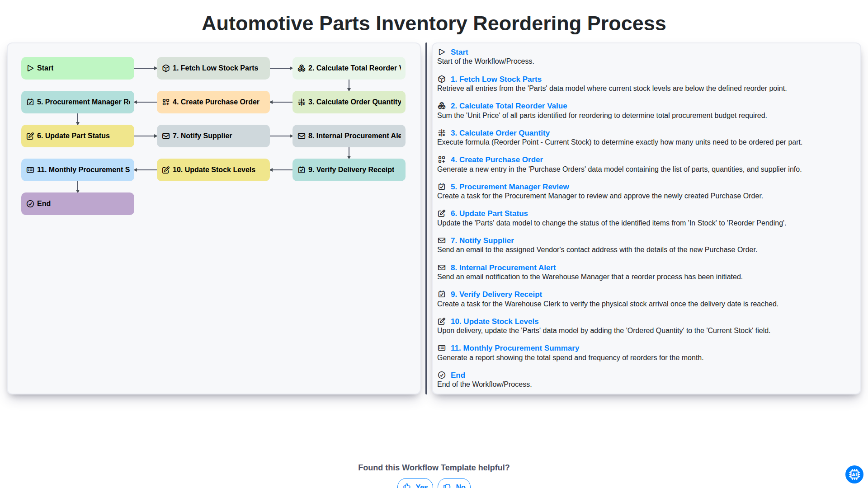Select the green Start flowchart node
Screen dimensions: 868x488
tap(78, 68)
